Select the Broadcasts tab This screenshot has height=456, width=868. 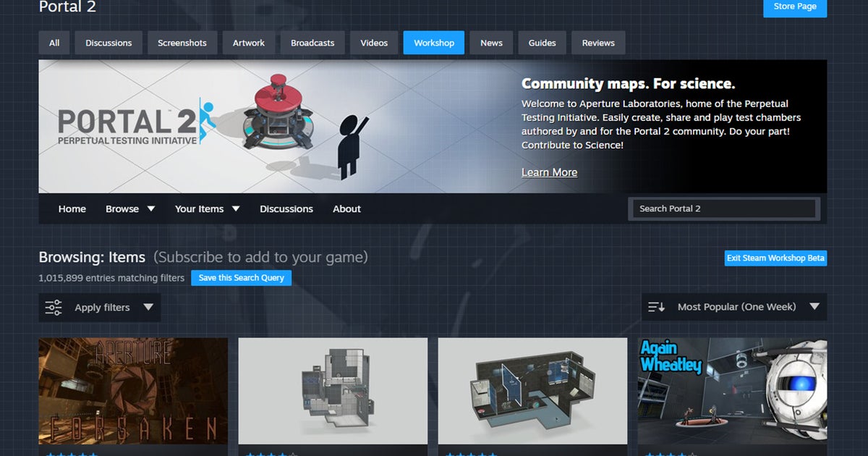point(312,43)
